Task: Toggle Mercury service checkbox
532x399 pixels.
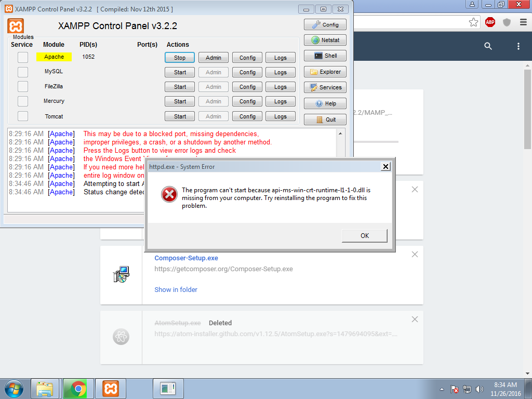Action: click(23, 101)
